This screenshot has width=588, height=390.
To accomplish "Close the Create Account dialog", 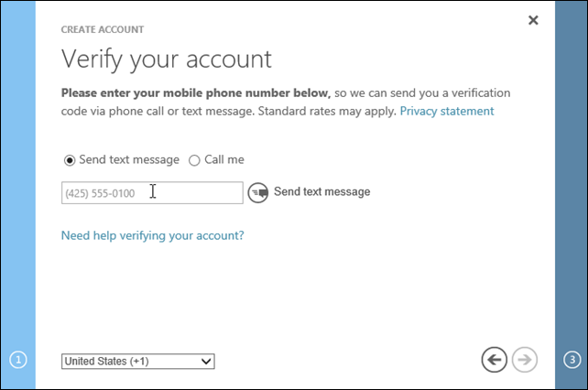I will click(x=533, y=20).
